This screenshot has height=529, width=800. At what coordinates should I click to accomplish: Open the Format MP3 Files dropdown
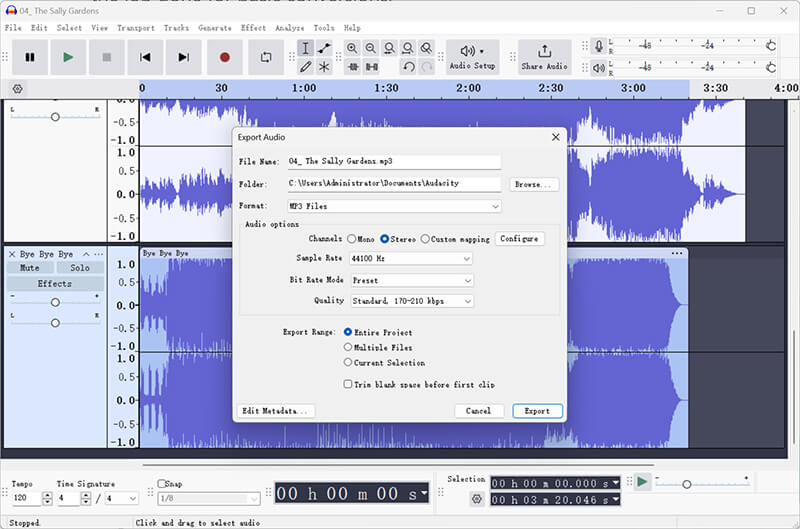pos(394,206)
